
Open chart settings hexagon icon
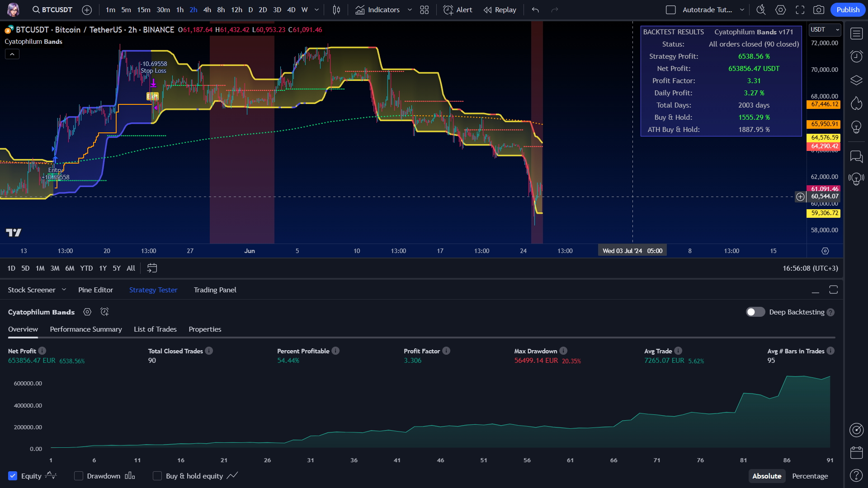[x=781, y=9]
